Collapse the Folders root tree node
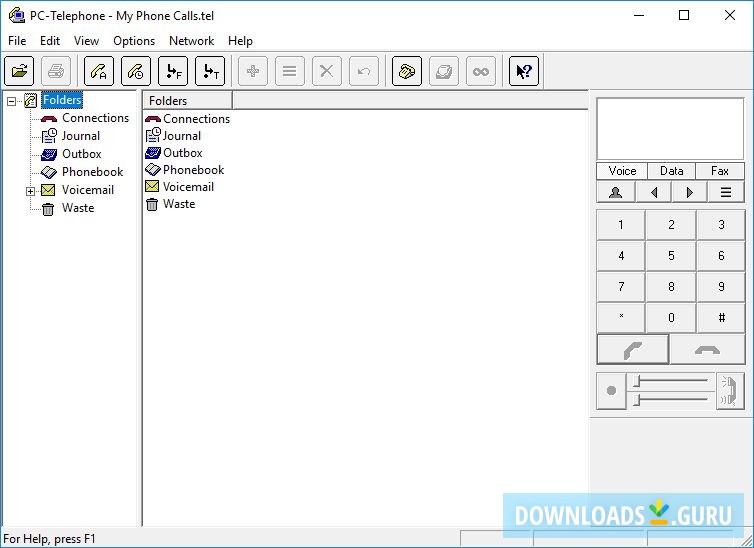 coord(12,101)
